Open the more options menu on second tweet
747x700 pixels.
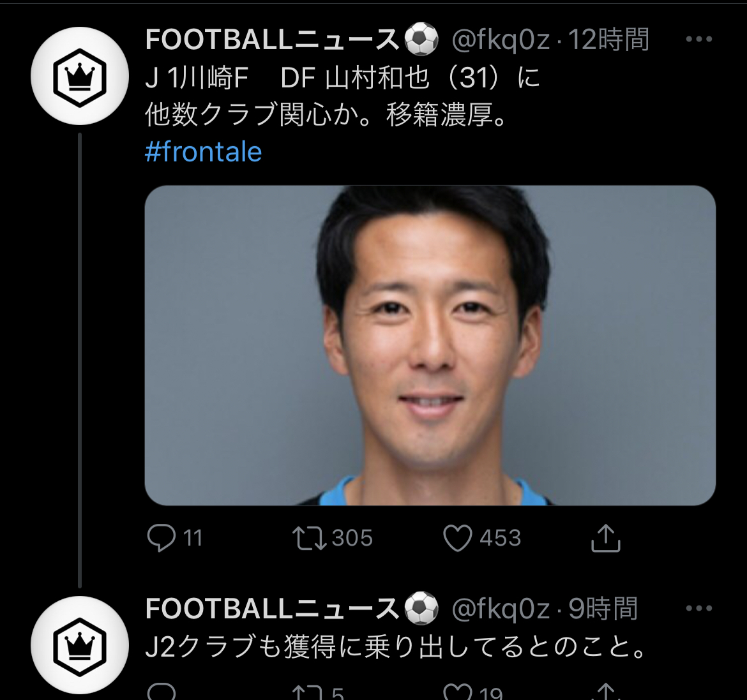coord(698,609)
